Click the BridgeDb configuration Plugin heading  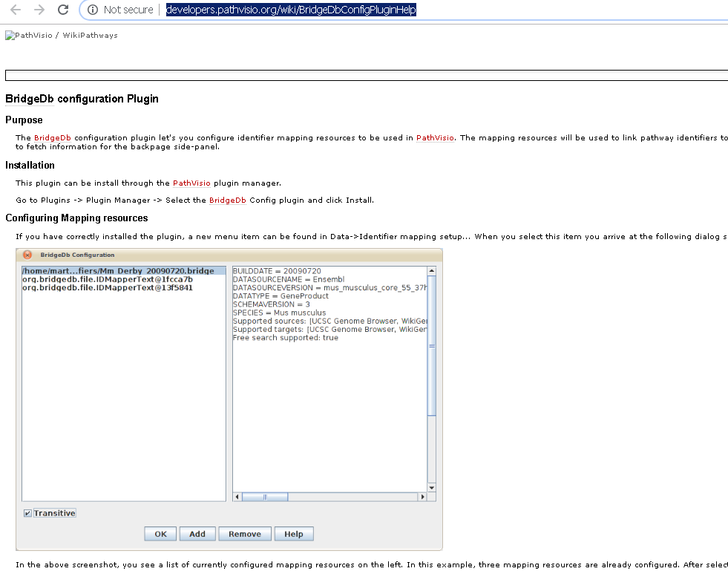[82, 99]
